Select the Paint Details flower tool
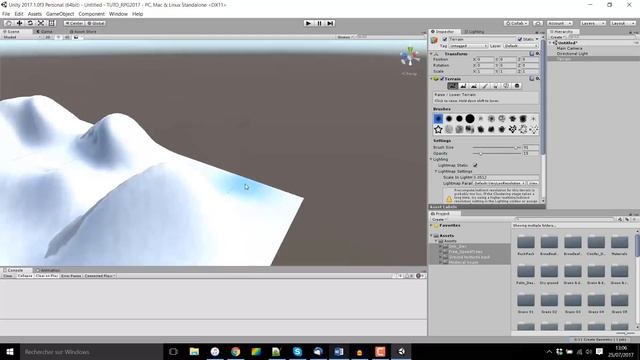The image size is (640, 360). pyautogui.click(x=506, y=86)
